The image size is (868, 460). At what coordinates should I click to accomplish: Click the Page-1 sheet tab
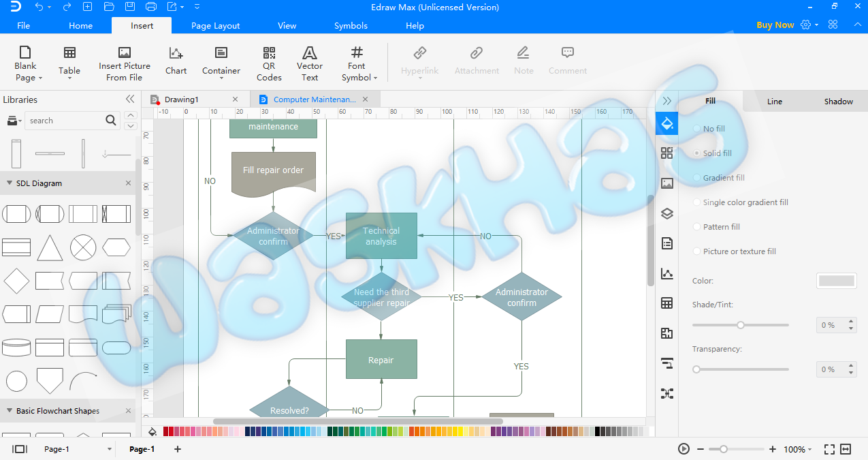142,449
